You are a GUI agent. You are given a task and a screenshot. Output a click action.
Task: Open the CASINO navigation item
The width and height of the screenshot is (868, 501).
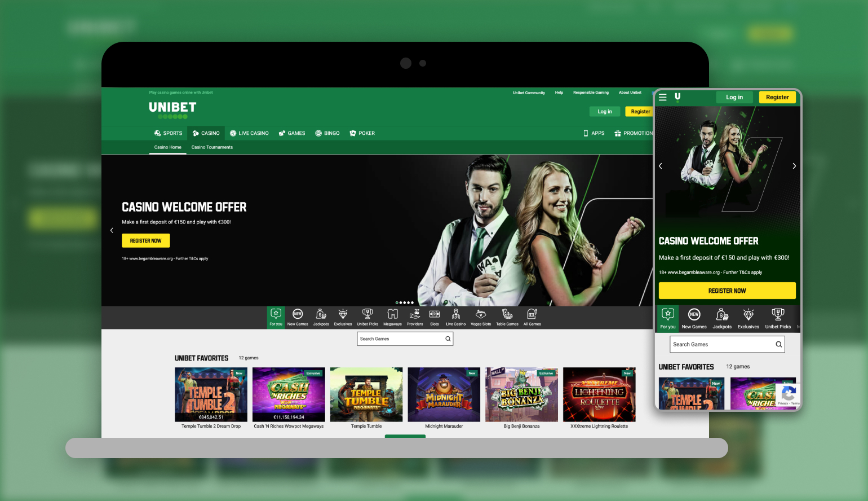tap(206, 133)
